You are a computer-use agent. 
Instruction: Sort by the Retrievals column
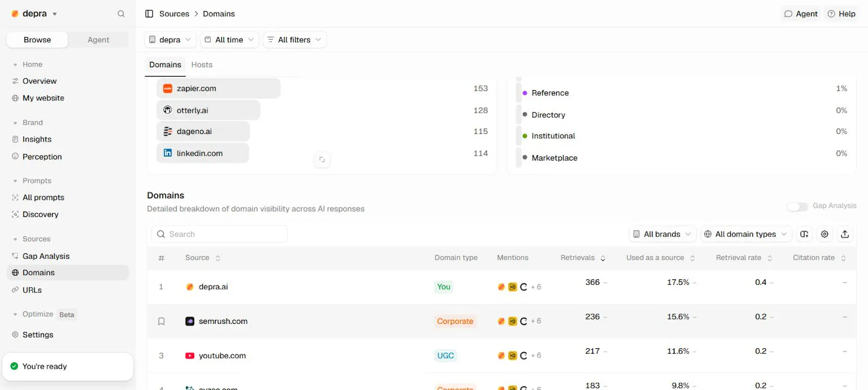(583, 258)
